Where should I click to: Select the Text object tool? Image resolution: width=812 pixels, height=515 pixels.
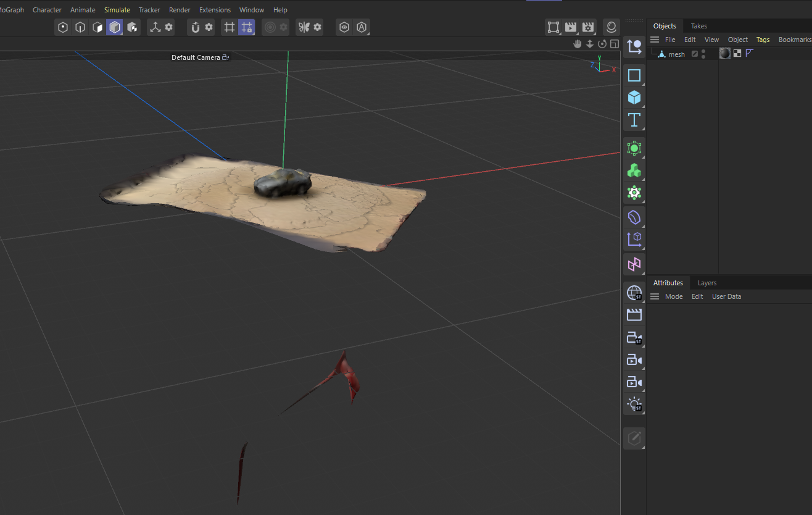[x=634, y=120]
